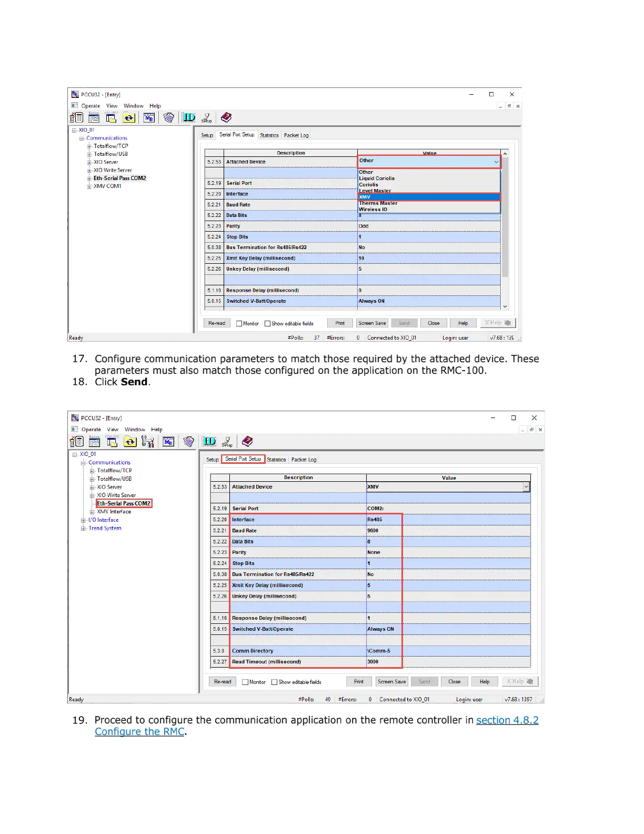Click the yellow folder transfer icon in upper window
The image size is (644, 834).
tap(129, 117)
